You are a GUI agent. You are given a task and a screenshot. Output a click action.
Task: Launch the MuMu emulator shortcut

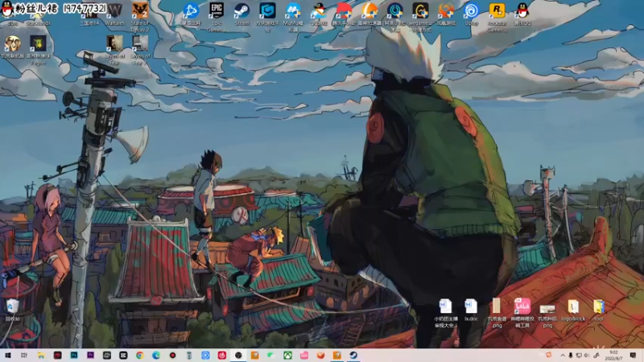(293, 16)
